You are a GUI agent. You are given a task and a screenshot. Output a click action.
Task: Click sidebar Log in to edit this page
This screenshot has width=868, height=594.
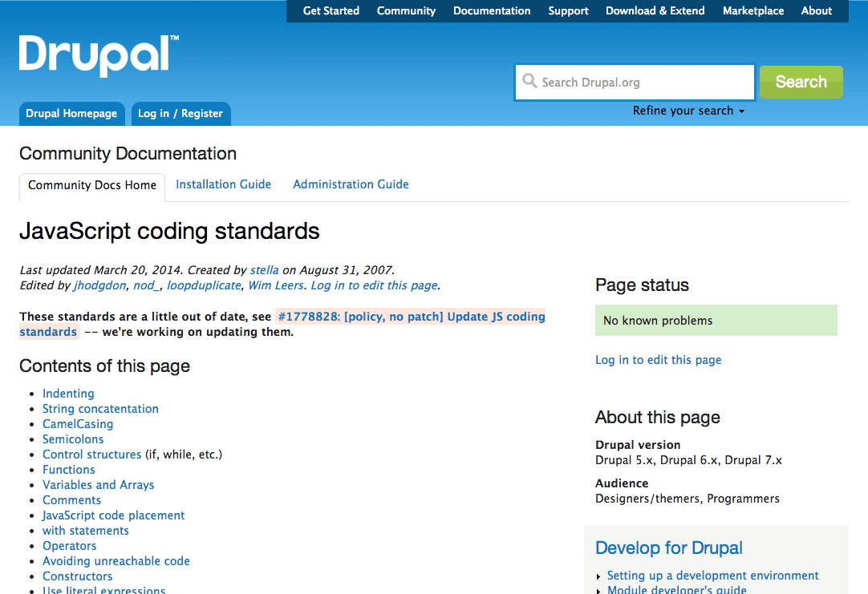point(658,359)
